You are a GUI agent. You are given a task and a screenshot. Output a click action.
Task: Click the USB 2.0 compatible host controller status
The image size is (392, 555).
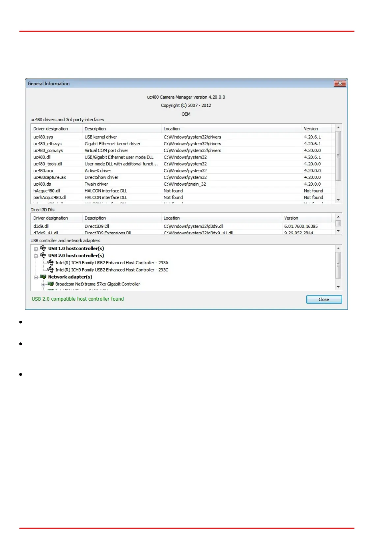point(78,299)
